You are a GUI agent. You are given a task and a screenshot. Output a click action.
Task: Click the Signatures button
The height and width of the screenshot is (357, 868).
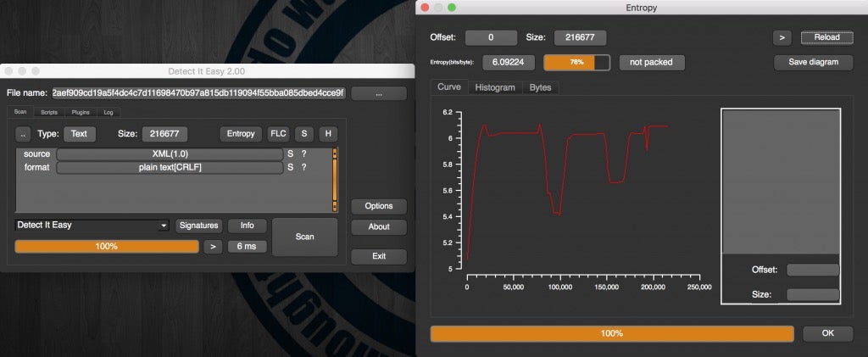tap(198, 226)
